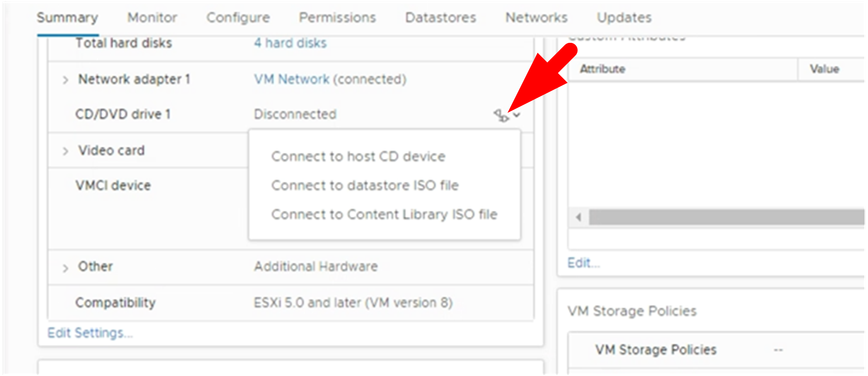Click the scrollbar left arrow in Custom Attributes
The width and height of the screenshot is (868, 376).
tap(577, 217)
